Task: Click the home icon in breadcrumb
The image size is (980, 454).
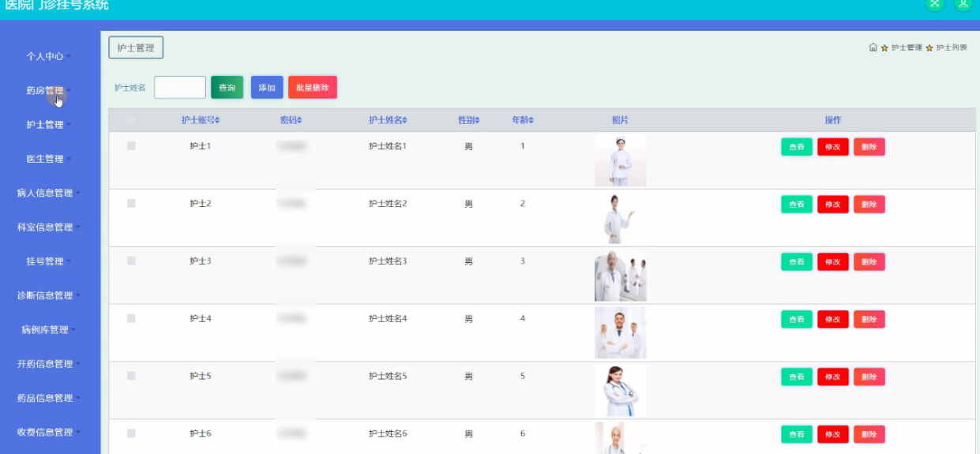Action: (x=873, y=47)
